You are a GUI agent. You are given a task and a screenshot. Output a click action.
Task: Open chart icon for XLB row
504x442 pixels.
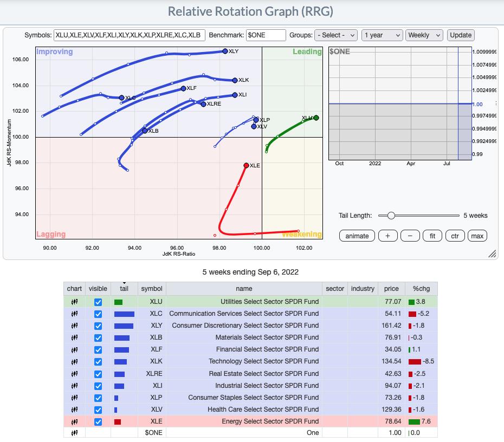pyautogui.click(x=74, y=337)
